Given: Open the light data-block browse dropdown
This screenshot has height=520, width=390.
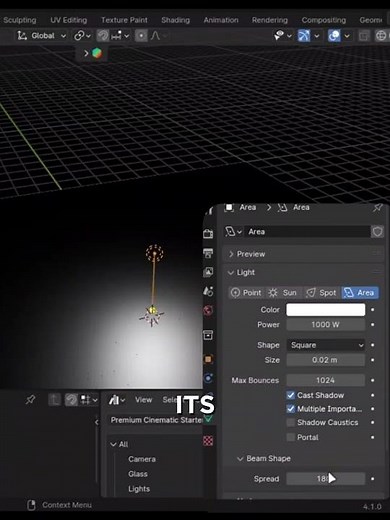Looking at the screenshot, I should click(233, 232).
